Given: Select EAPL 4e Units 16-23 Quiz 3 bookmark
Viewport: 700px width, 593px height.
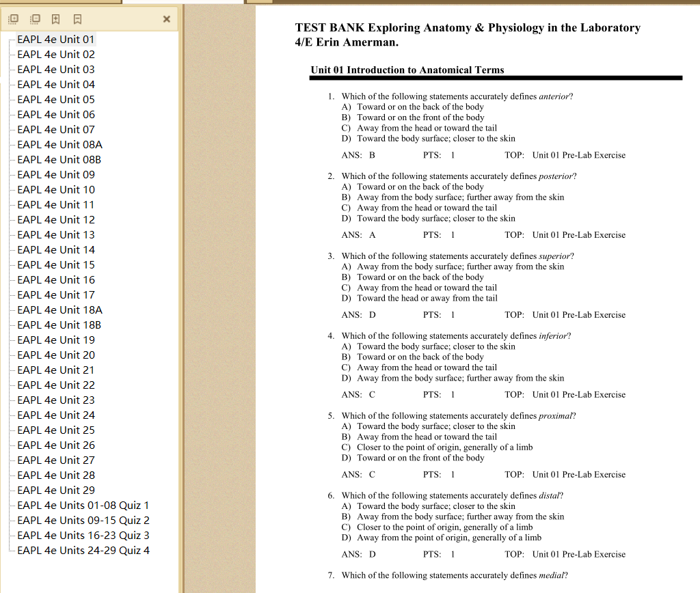Looking at the screenshot, I should 83,535.
